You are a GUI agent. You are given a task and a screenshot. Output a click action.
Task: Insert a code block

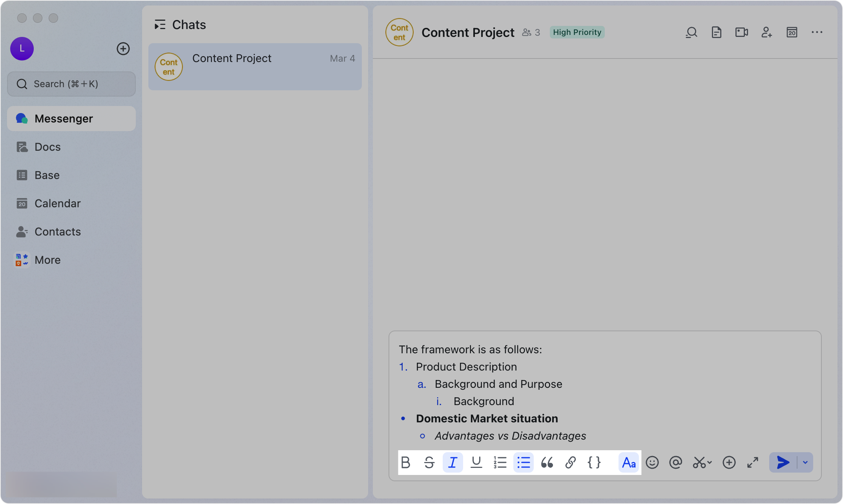pyautogui.click(x=594, y=462)
